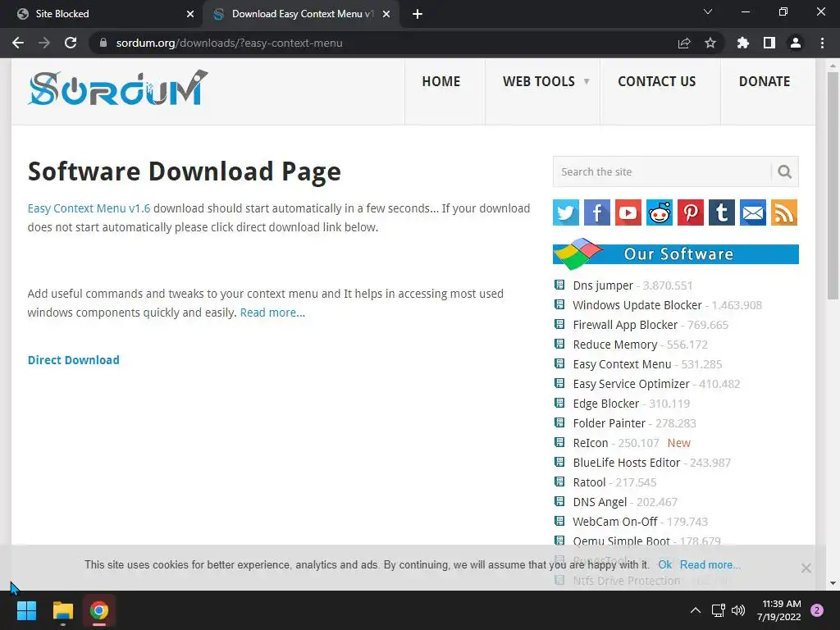Open Ratool software link

[589, 482]
